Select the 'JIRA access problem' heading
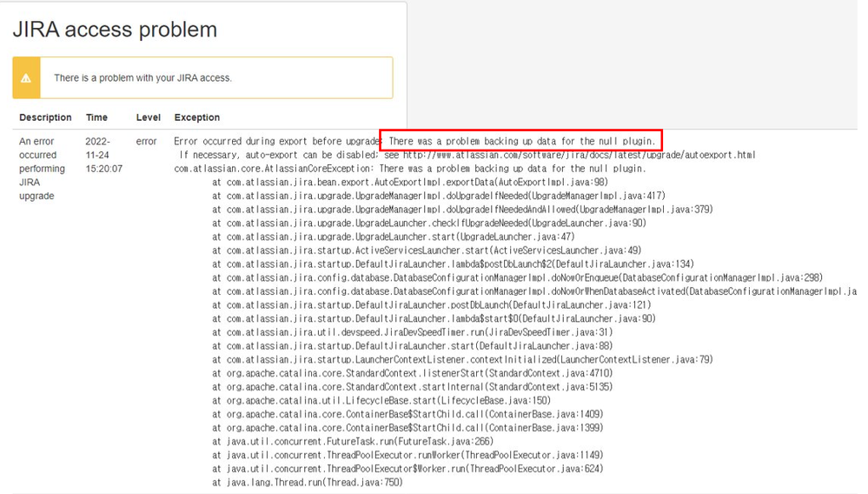This screenshot has height=494, width=868. click(x=116, y=30)
